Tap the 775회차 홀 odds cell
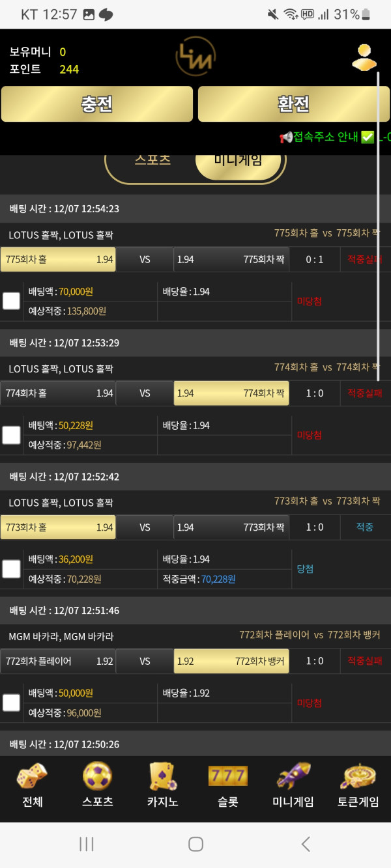Image resolution: width=391 pixels, height=868 pixels. click(x=58, y=259)
